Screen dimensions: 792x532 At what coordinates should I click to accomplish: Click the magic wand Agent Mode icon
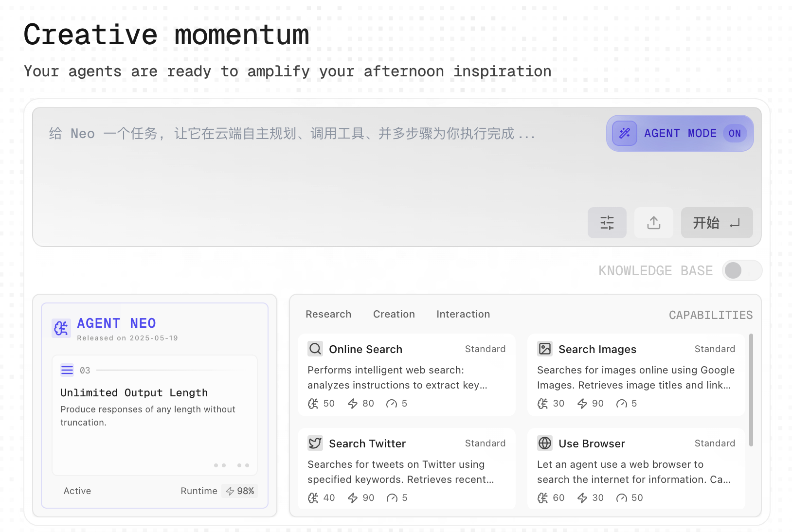pos(625,133)
